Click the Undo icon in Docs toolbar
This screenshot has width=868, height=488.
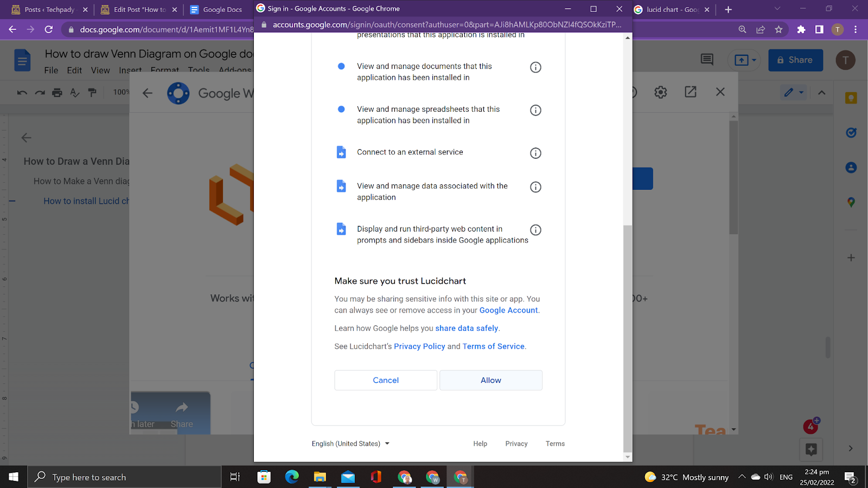[x=22, y=93]
